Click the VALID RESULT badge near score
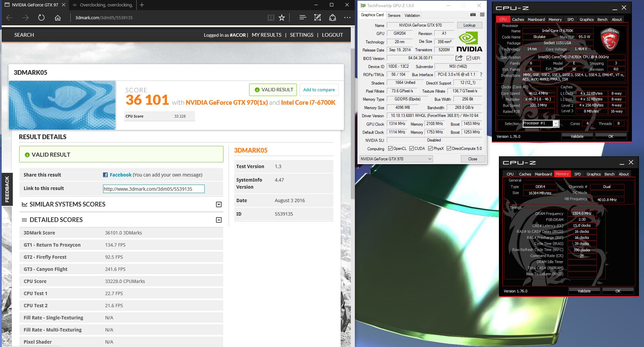Image resolution: width=644 pixels, height=347 pixels. (273, 90)
